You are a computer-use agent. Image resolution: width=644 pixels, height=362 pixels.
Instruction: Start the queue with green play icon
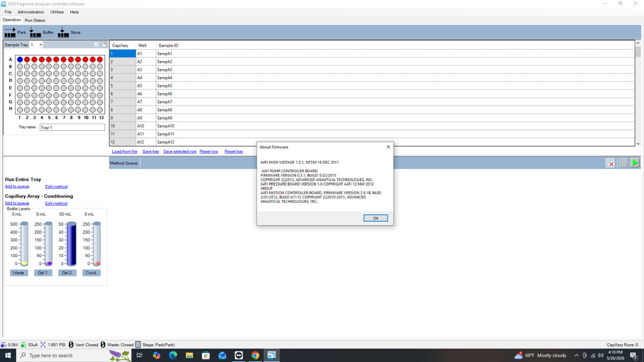(x=635, y=163)
